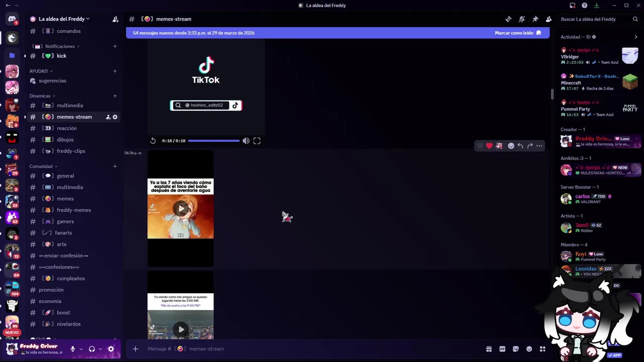Open the apps icon in message bar
Viewport: 644px width, 362px height.
(x=542, y=349)
